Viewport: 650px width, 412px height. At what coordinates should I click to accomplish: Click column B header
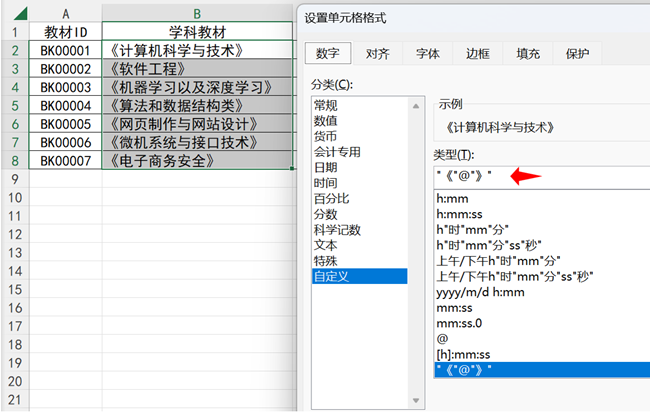point(197,12)
